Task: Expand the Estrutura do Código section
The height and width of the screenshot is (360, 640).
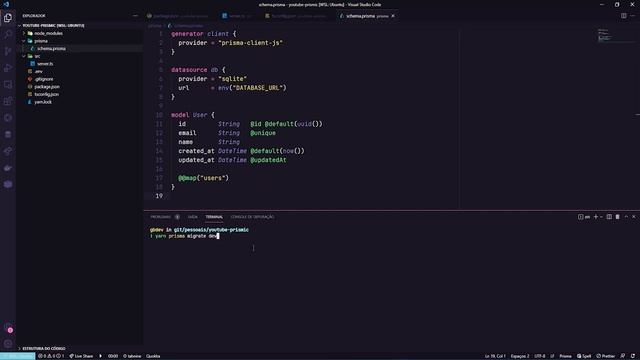Action: point(44,348)
